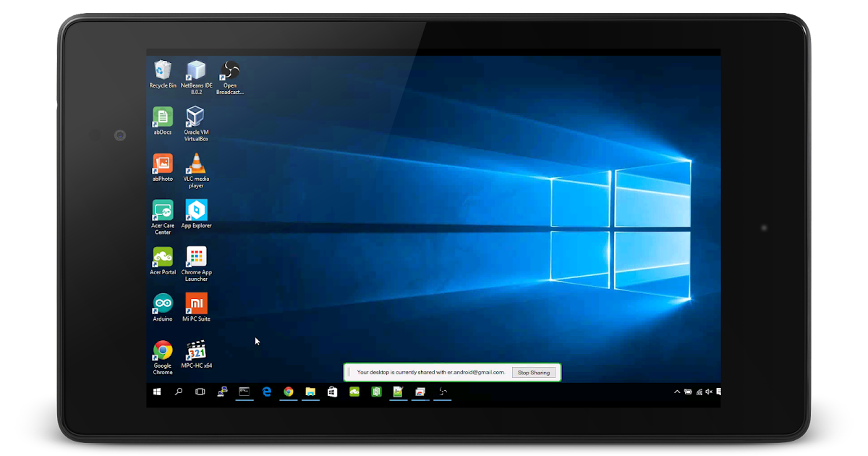
Task: Open the Windows Start menu
Action: tap(157, 392)
